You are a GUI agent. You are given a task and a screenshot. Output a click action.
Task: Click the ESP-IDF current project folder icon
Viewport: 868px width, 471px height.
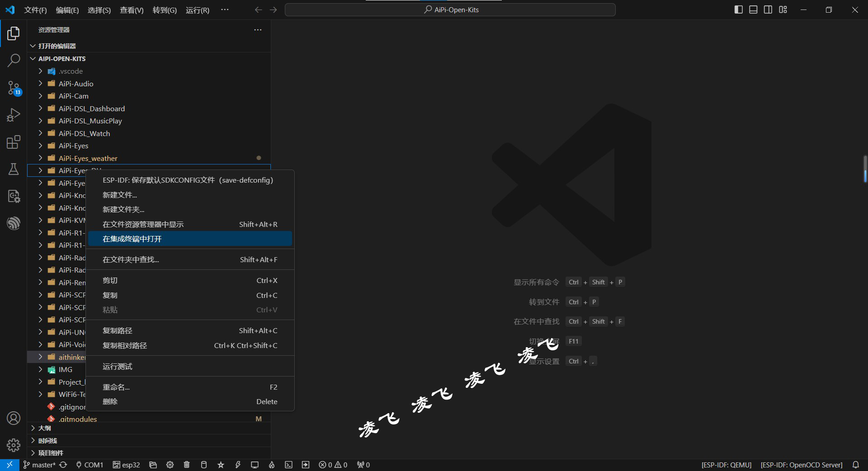153,465
